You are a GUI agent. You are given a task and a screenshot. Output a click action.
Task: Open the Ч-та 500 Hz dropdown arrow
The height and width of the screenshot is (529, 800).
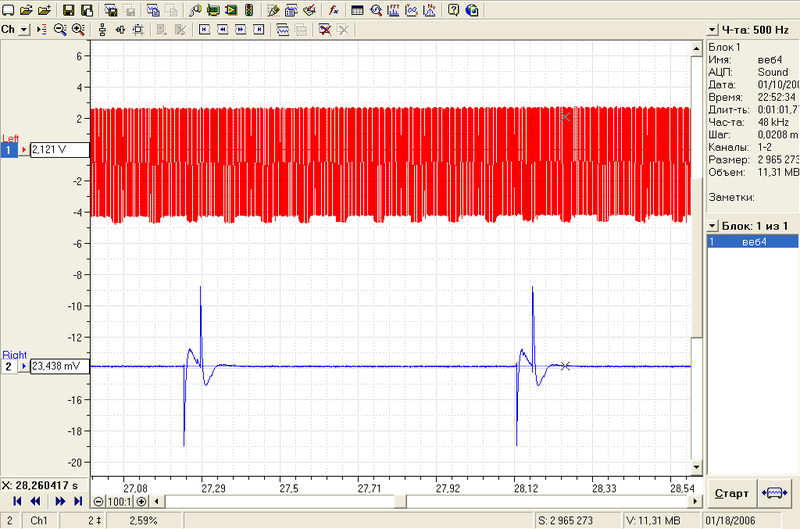tap(712, 30)
